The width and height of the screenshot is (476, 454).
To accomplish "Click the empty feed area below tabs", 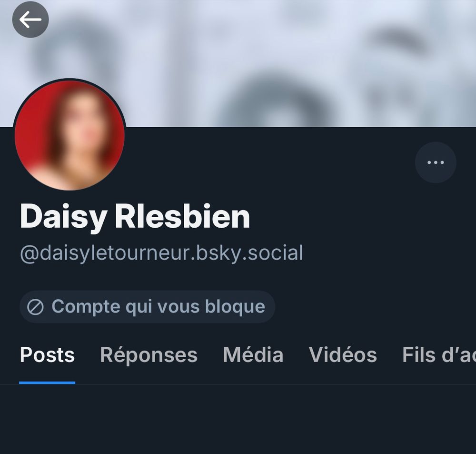I will click(238, 419).
